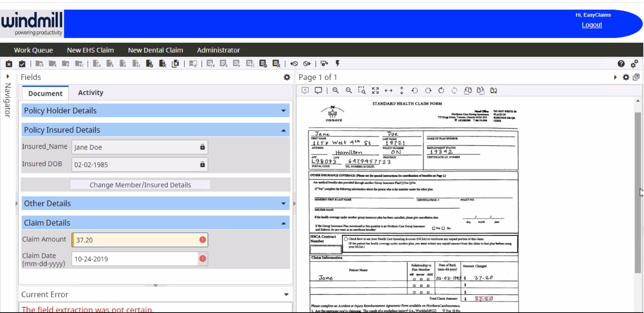Viewport: 644px width, 313px height.
Task: Collapse the Policy Insured Details section
Action: [283, 130]
